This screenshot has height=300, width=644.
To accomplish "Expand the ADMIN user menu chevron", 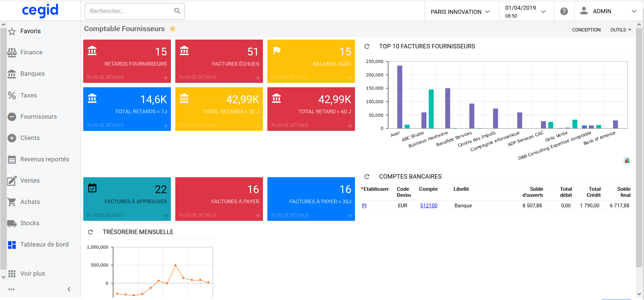I will tap(634, 11).
